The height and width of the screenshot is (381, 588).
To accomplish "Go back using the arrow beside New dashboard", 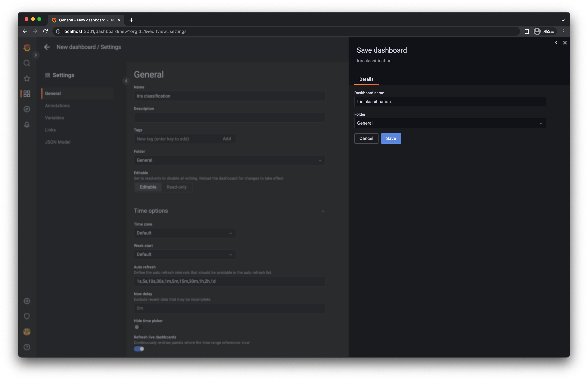I will click(x=47, y=47).
